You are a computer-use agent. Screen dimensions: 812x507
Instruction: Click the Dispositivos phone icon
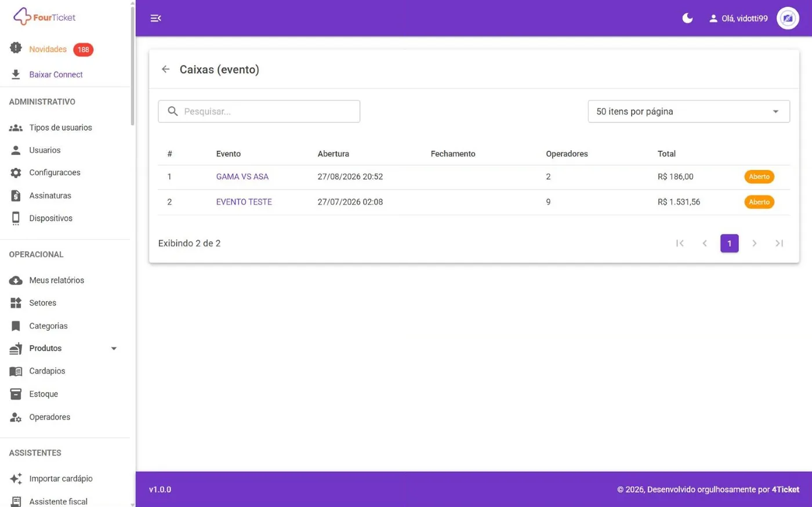[16, 218]
